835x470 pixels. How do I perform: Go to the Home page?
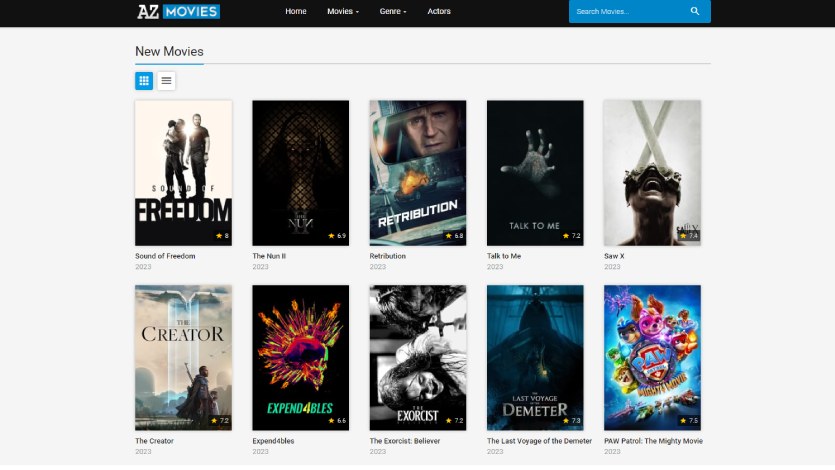[x=296, y=11]
